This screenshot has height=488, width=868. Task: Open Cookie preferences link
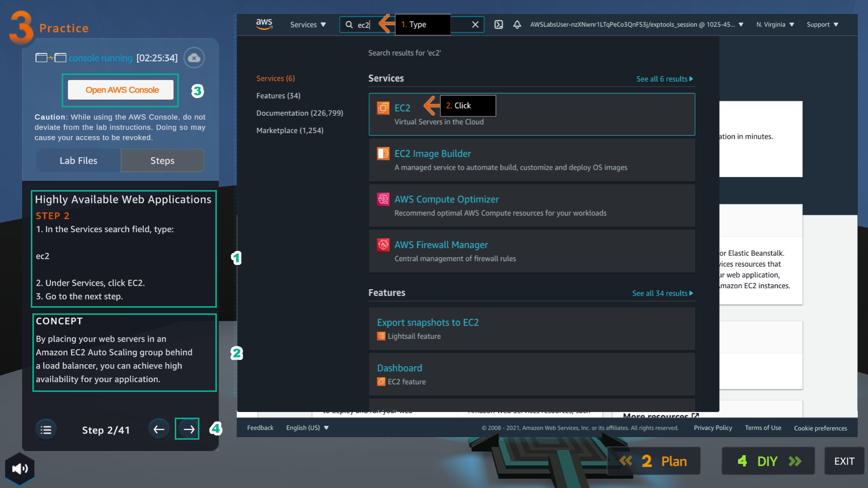click(820, 428)
